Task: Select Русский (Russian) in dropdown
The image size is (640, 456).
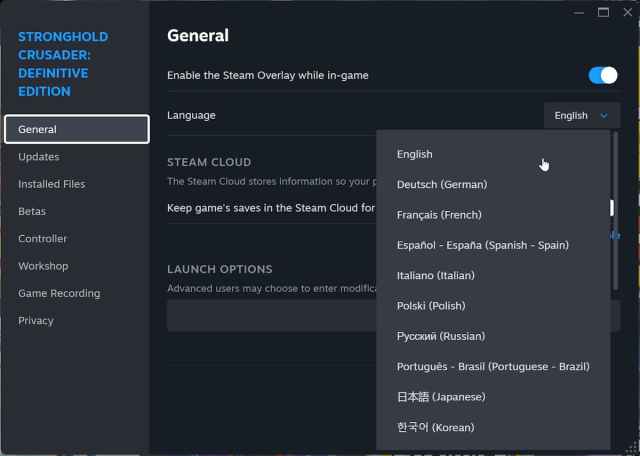Action: click(x=440, y=336)
